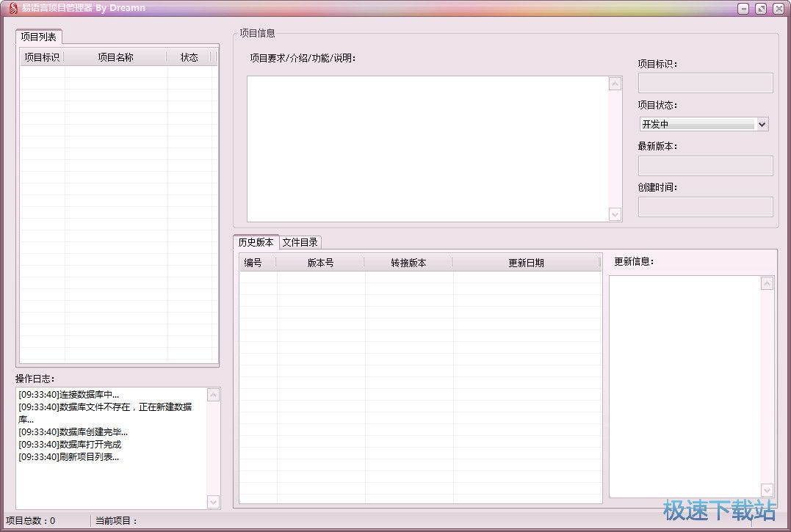
Task: Open the 开发中 project status dropdown
Action: (x=704, y=123)
